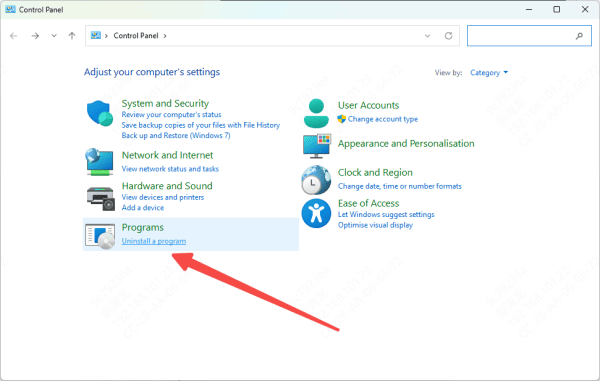Open the Clock and Region globe icon

click(316, 180)
